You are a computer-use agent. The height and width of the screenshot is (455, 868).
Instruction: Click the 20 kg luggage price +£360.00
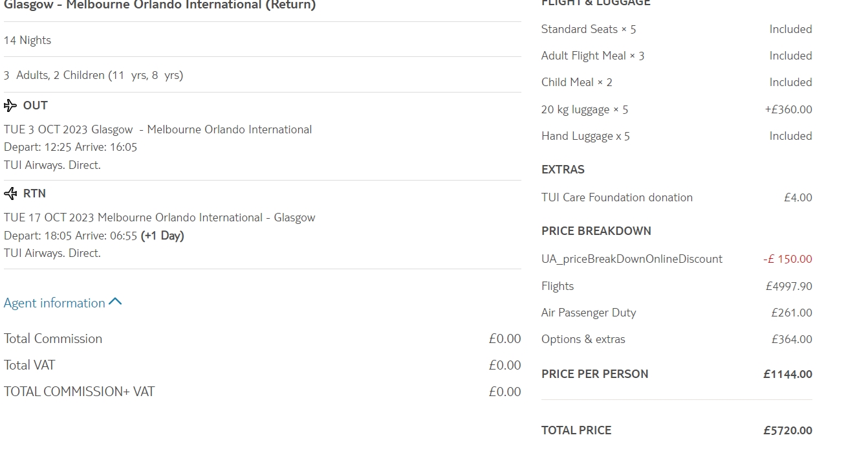point(788,109)
